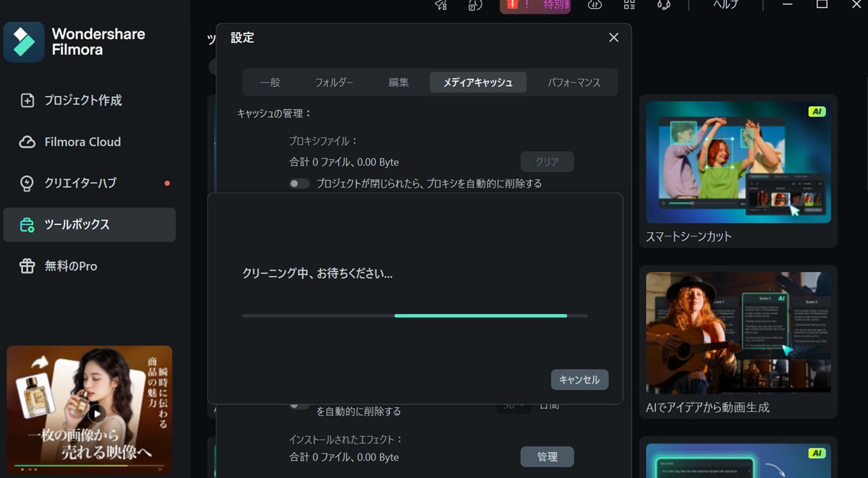The width and height of the screenshot is (868, 478).
Task: Toggle auto-delete proxy when project closes
Action: tap(299, 184)
